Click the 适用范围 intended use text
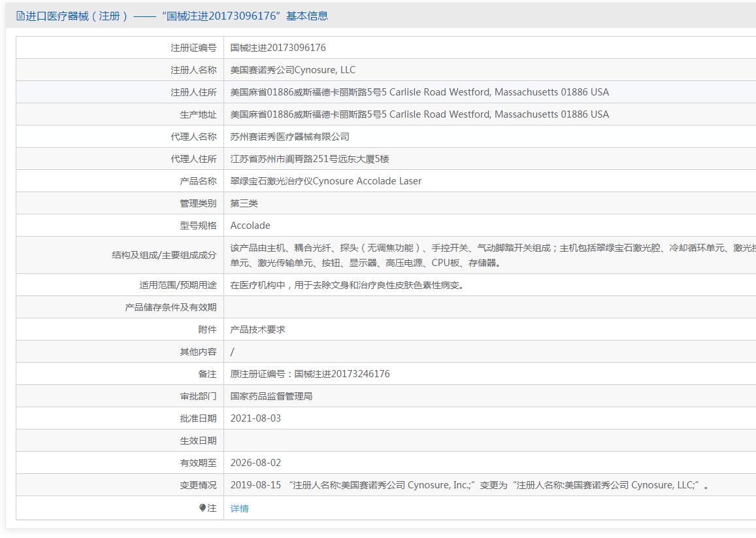The height and width of the screenshot is (538, 756). click(348, 285)
